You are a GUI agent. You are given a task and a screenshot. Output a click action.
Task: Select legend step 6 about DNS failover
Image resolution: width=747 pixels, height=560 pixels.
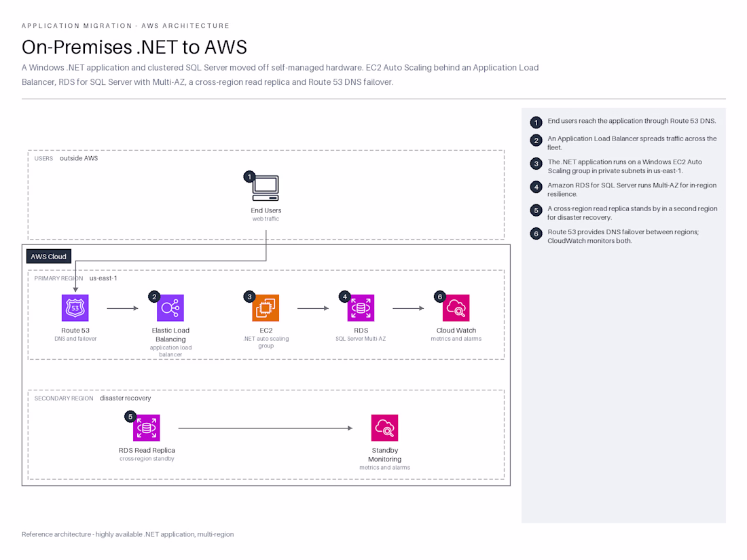pyautogui.click(x=615, y=236)
